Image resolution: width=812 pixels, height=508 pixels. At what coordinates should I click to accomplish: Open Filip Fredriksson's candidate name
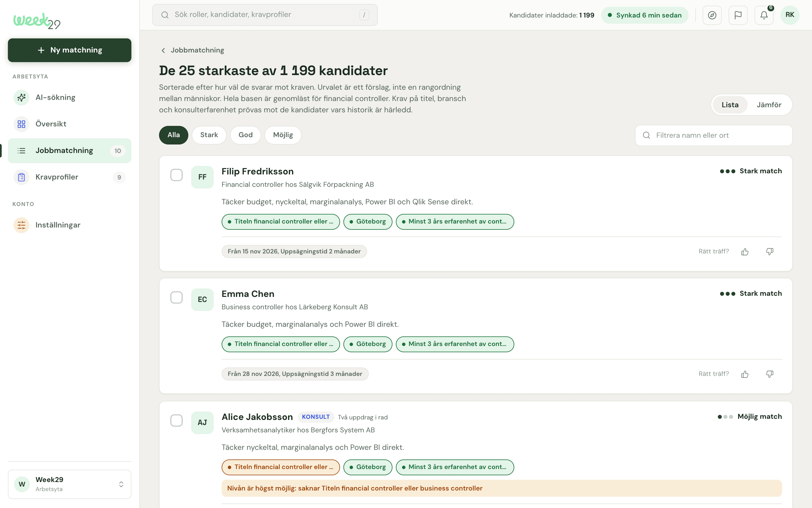click(257, 171)
